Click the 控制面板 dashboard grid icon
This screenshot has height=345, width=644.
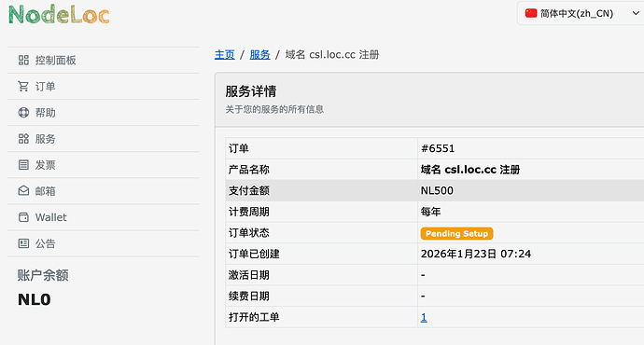(24, 61)
